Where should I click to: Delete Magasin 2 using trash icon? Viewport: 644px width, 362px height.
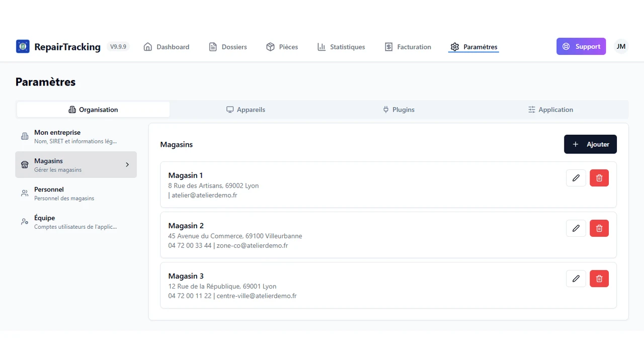click(599, 228)
